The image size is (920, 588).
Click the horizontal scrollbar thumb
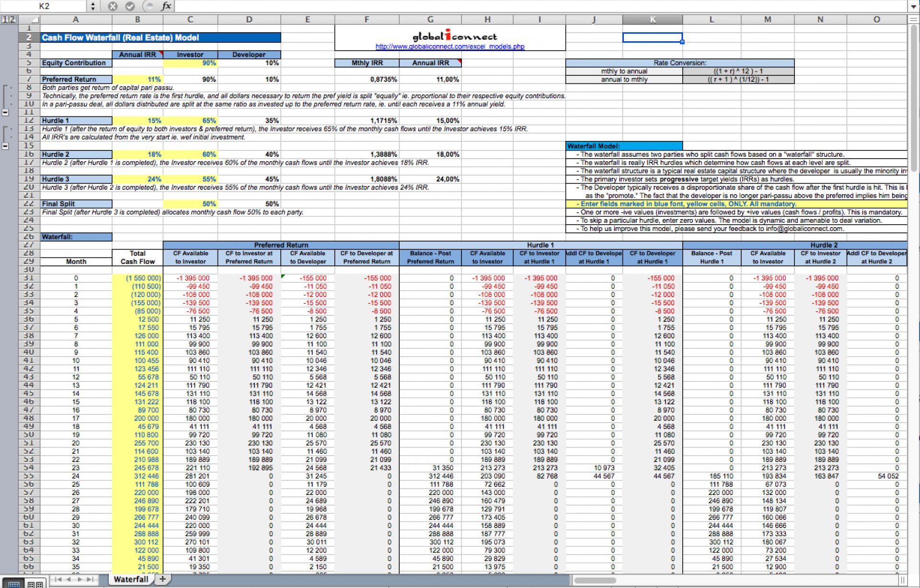pos(595,580)
